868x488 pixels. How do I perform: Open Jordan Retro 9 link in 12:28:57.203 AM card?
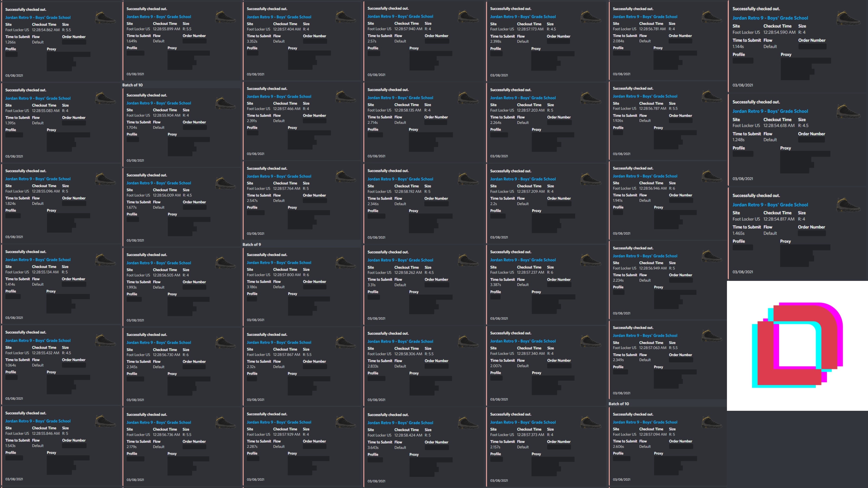tap(523, 98)
